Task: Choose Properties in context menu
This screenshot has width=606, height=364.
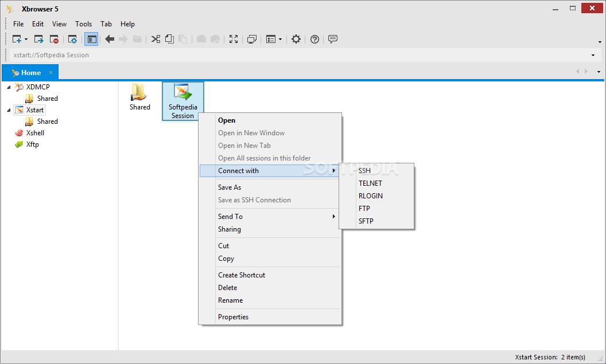Action: tap(270, 317)
